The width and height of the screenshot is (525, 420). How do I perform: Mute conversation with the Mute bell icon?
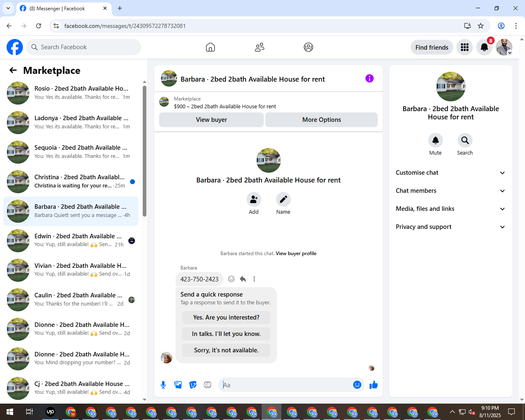tap(436, 140)
